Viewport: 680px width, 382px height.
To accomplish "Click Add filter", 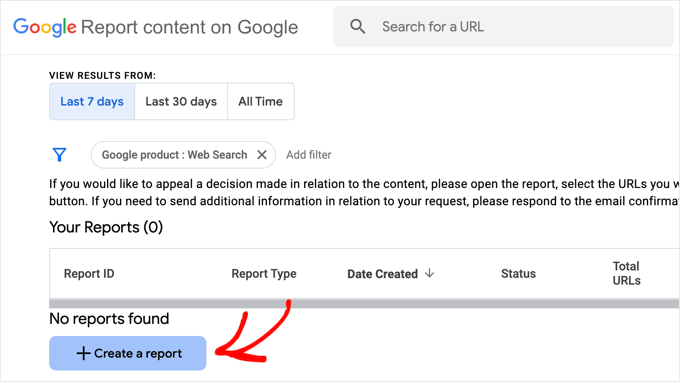I will (x=308, y=155).
